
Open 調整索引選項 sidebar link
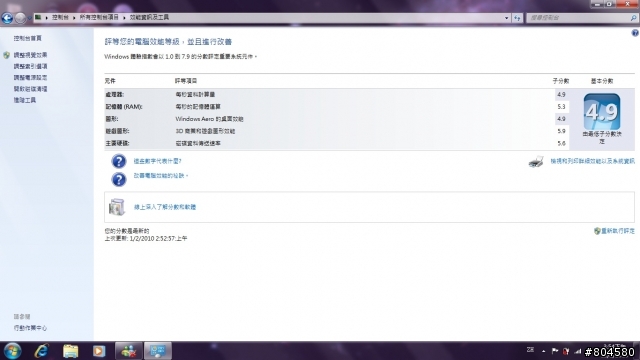coord(30,66)
